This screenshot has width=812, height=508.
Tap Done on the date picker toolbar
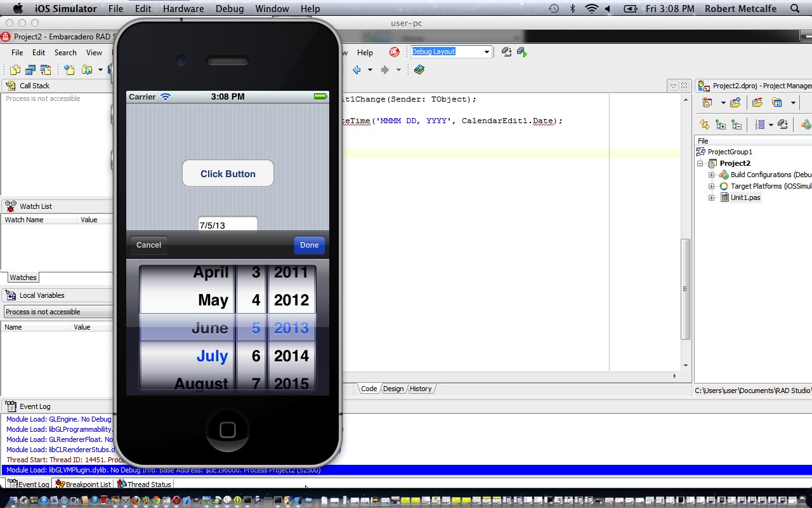coord(310,245)
